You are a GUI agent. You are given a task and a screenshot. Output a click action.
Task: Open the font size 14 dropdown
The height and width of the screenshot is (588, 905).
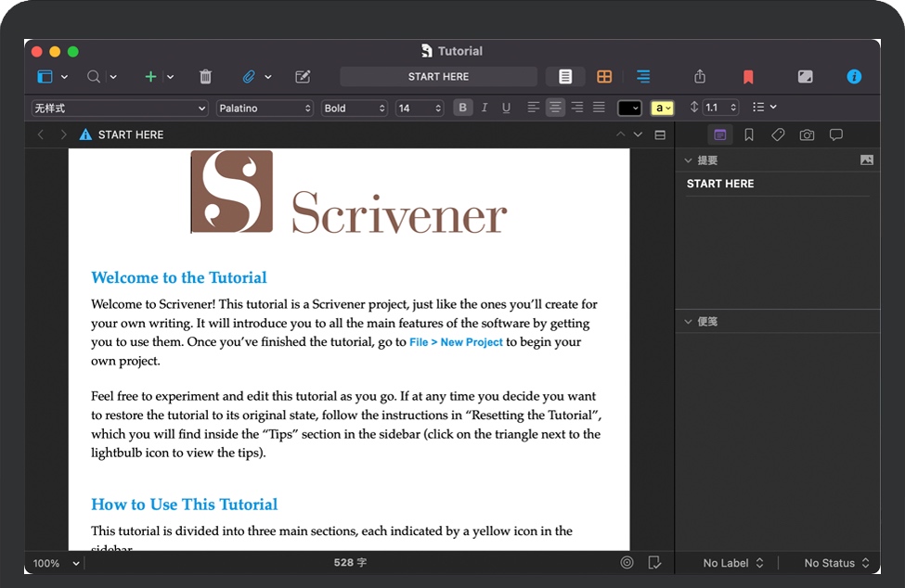pyautogui.click(x=420, y=109)
